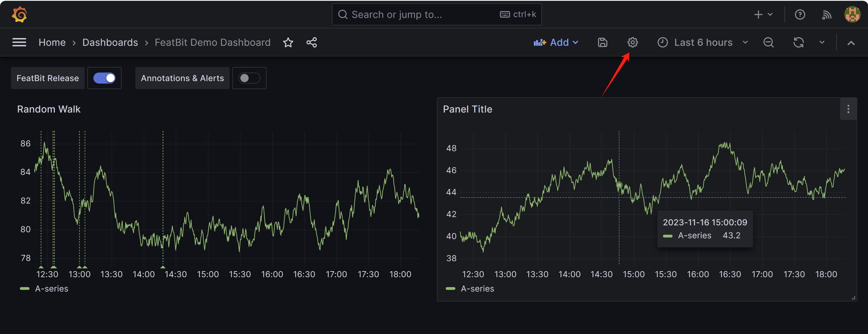Image resolution: width=868 pixels, height=334 pixels.
Task: Open refresh interval dropdown arrow
Action: point(822,42)
